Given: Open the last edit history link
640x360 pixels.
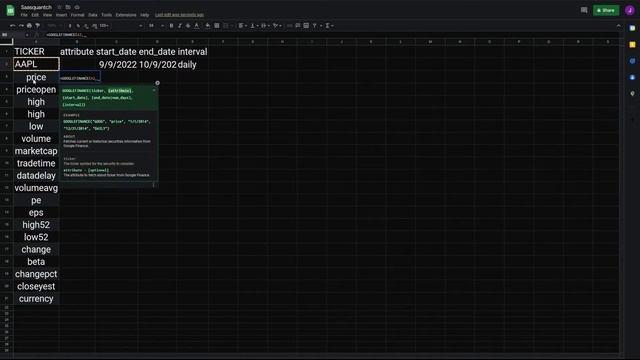Looking at the screenshot, I should click(x=179, y=15).
